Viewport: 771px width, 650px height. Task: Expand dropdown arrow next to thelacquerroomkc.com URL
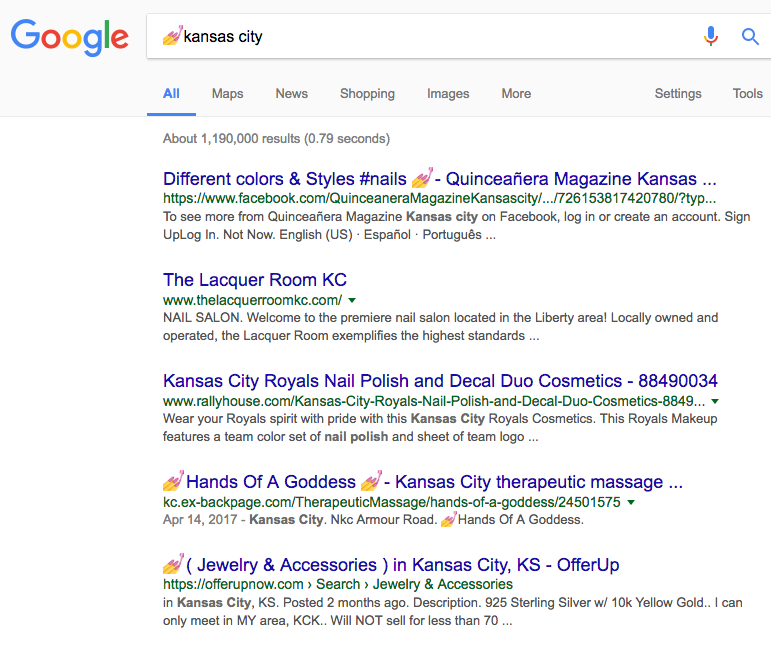[x=352, y=300]
